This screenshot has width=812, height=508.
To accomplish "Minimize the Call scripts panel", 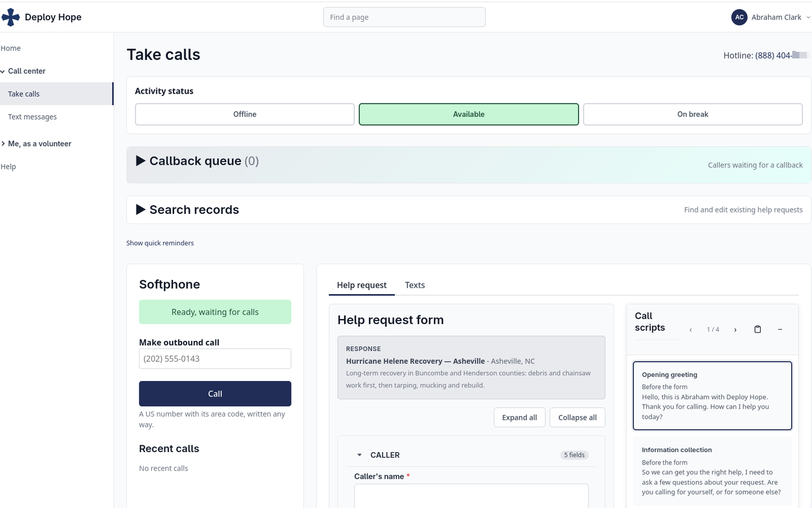I will pos(780,330).
